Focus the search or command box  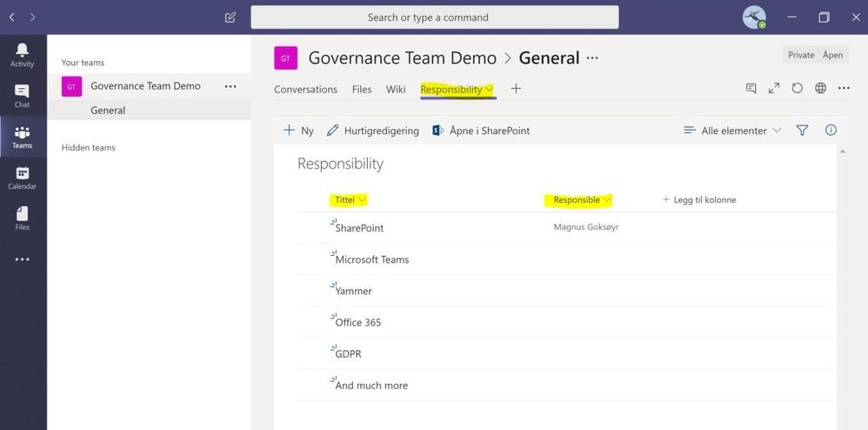[435, 17]
